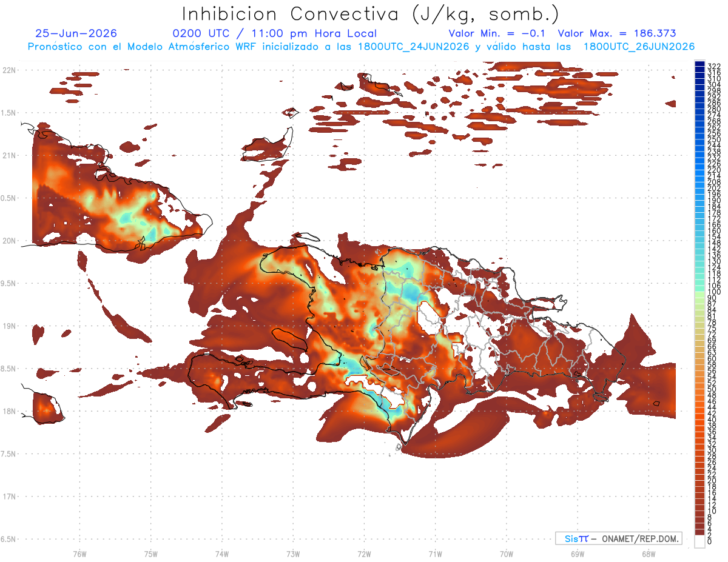Click the 9.5N latitude axis label

point(8,283)
